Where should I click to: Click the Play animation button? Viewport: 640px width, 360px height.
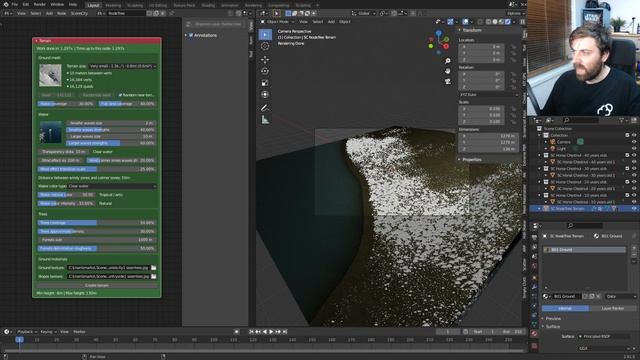pyautogui.click(x=271, y=332)
